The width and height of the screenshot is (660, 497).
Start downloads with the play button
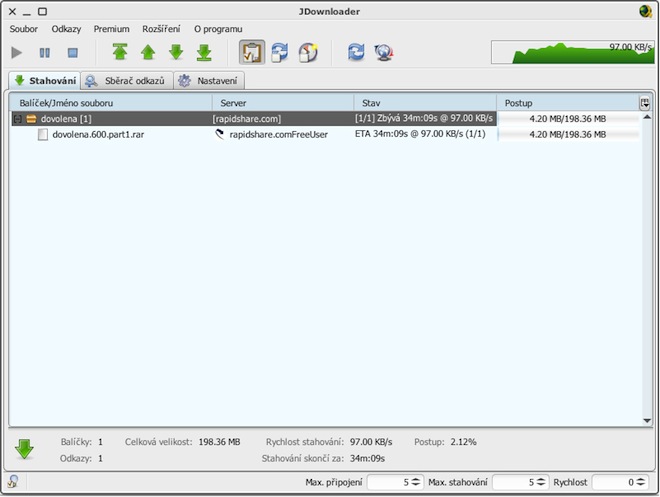pyautogui.click(x=16, y=53)
